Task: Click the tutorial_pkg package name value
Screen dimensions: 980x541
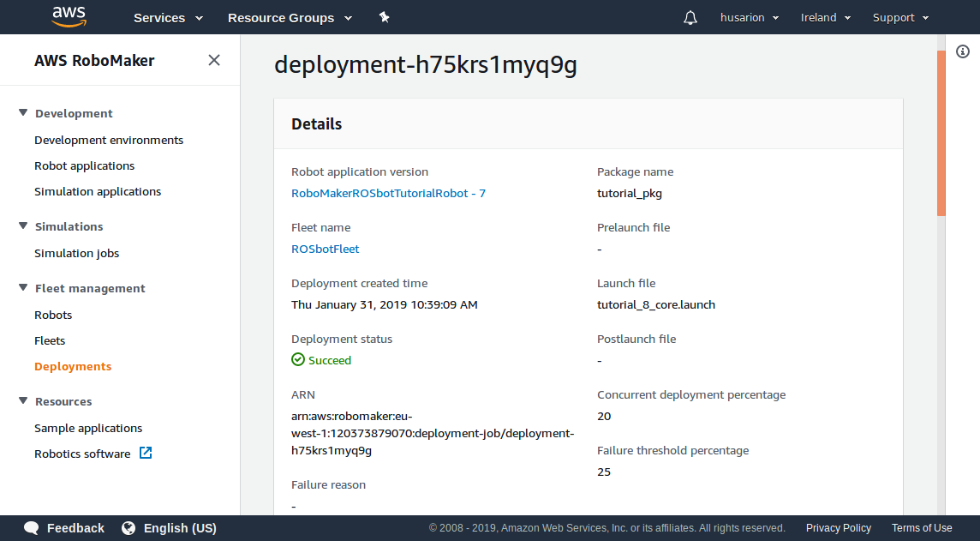Action: tap(630, 193)
